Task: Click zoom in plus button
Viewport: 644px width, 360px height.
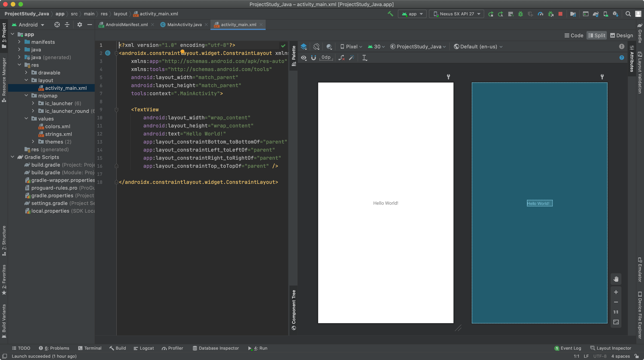Action: coord(616,292)
